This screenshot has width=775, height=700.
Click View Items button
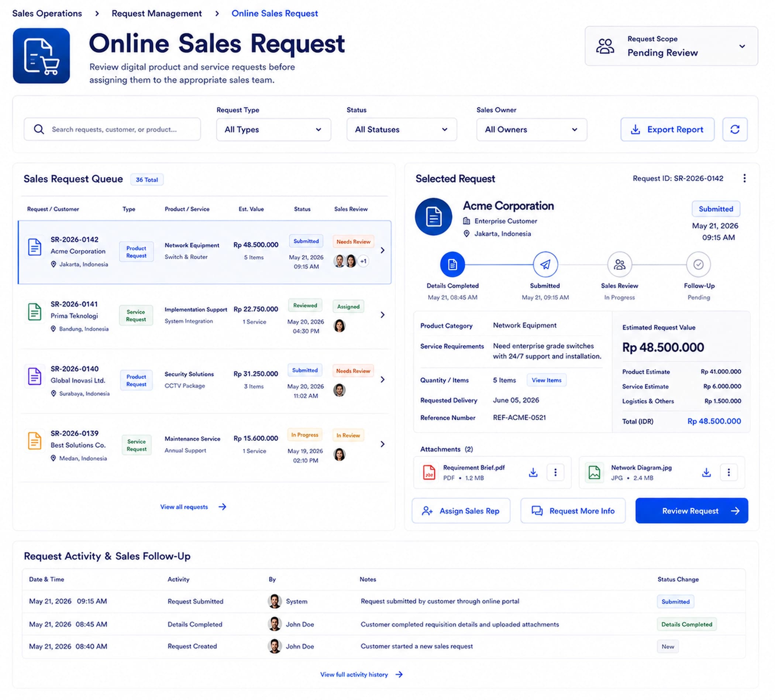pos(546,380)
